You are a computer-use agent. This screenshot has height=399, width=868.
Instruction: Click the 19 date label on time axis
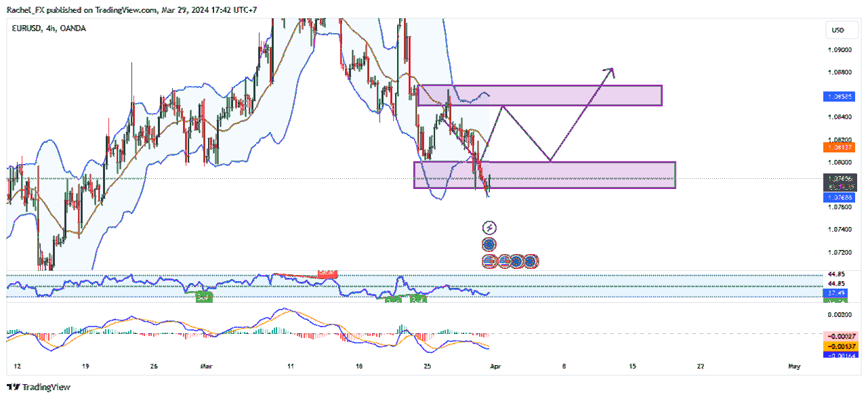point(85,366)
